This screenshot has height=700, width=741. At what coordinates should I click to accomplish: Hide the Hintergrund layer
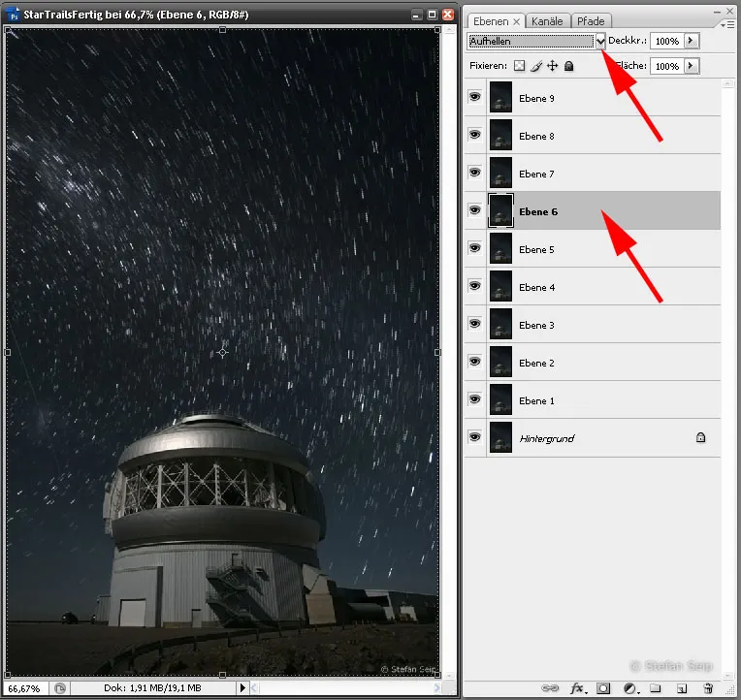(474, 437)
